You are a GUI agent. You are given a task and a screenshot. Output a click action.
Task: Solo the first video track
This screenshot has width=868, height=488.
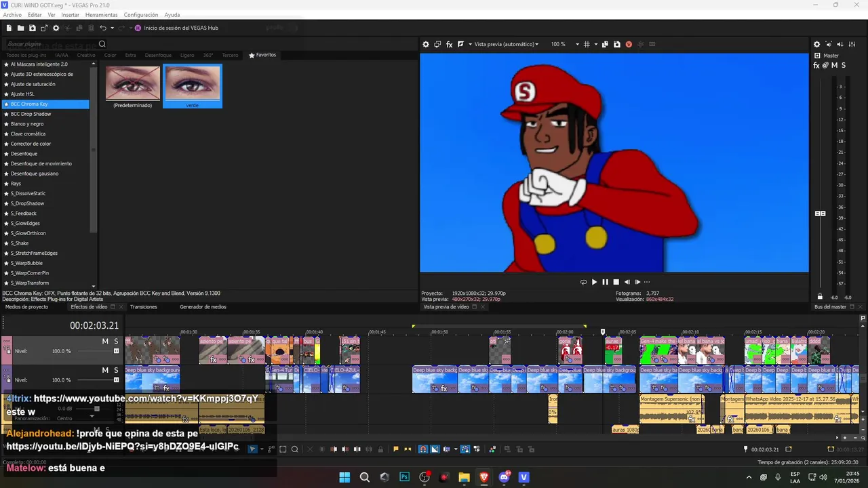[116, 341]
